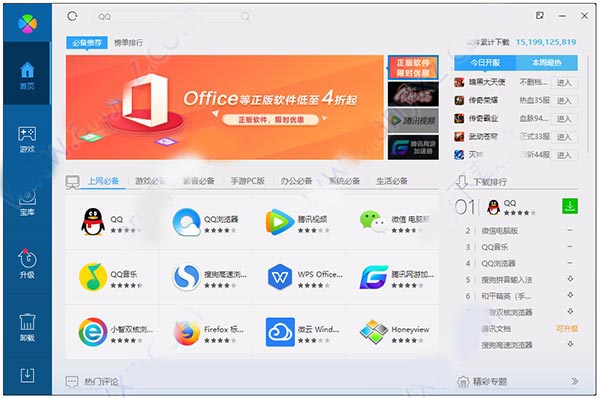Open the QQ浏览器 app icon

[186, 222]
